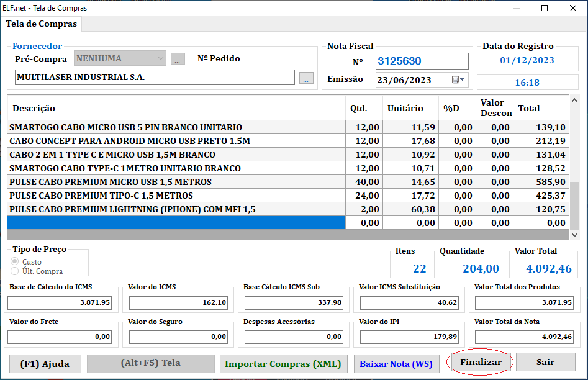Click ellipsis button beside supplier name field
Viewport: 588px width, 380px height.
tap(306, 78)
